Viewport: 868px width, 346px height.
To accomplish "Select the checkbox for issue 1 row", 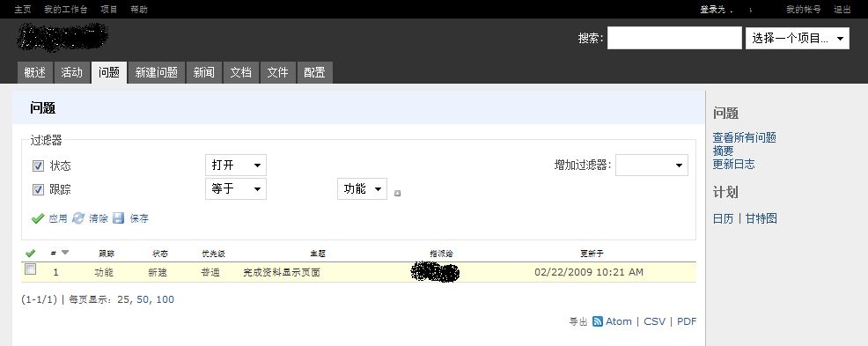I will 31,269.
